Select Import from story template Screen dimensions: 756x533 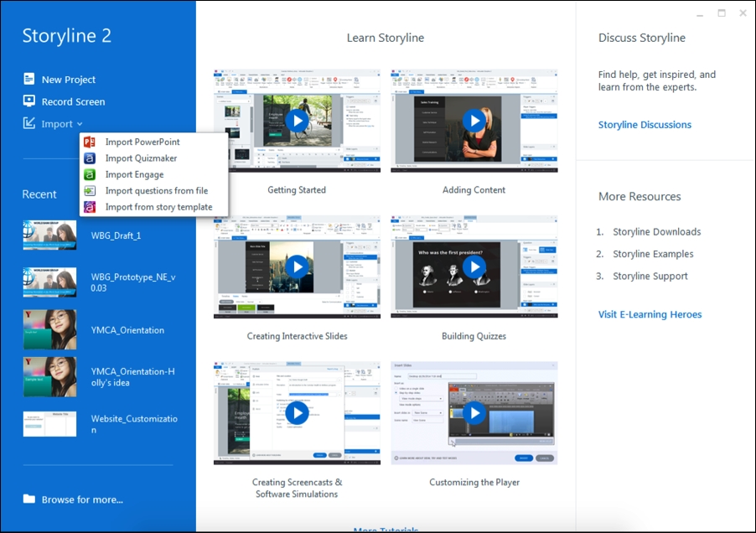(158, 207)
